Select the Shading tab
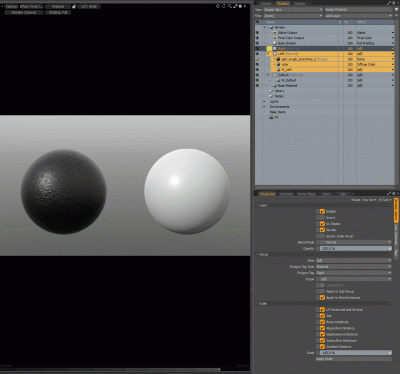Viewport: 400px width, 374px height. [283, 3]
